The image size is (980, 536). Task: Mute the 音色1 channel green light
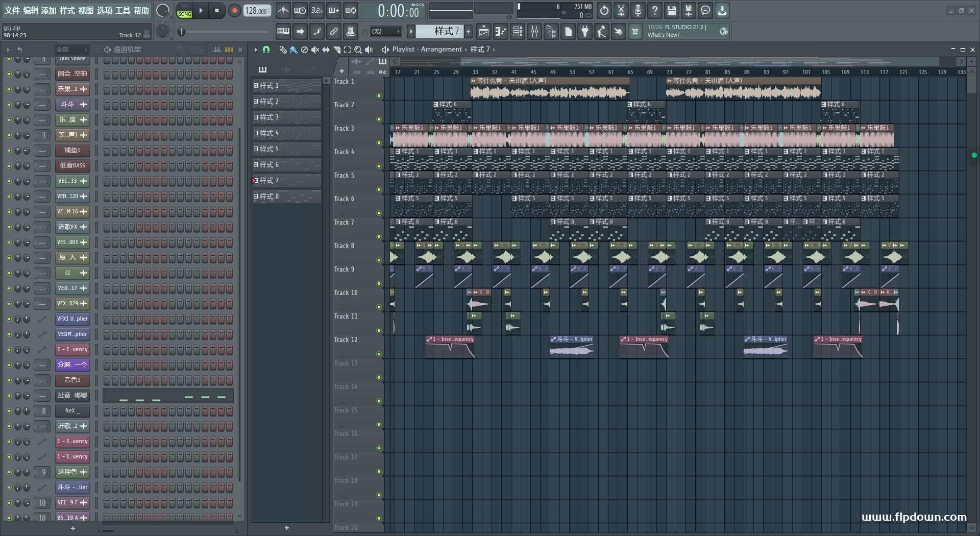pyautogui.click(x=9, y=380)
